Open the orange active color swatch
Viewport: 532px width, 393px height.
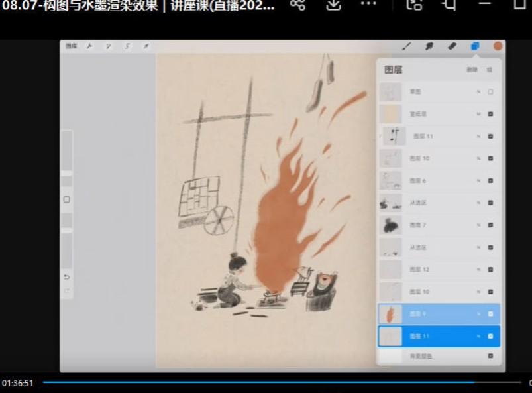coord(498,46)
